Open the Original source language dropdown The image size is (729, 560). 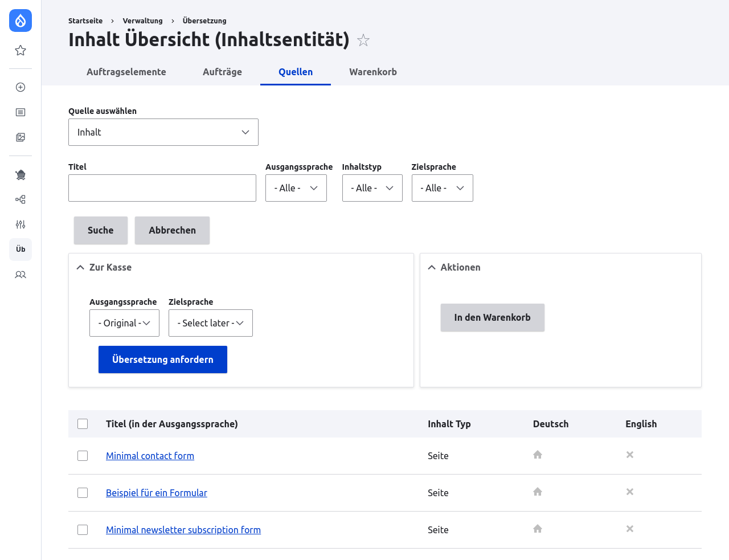124,323
